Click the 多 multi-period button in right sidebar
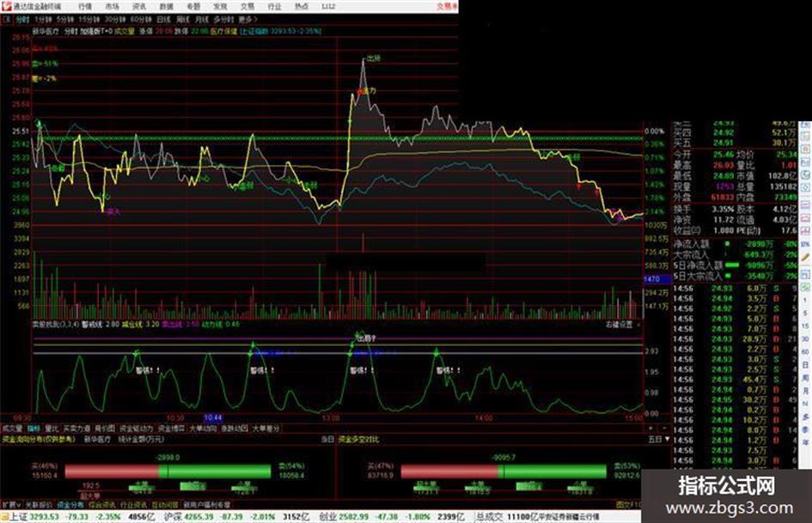Image resolution: width=812 pixels, height=523 pixels. click(805, 417)
